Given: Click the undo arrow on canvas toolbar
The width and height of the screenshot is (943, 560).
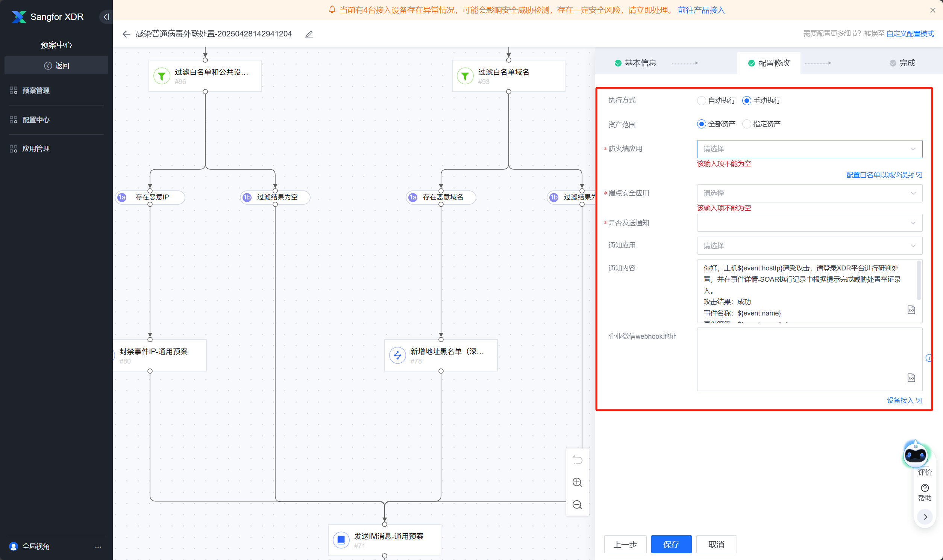Looking at the screenshot, I should click(x=577, y=460).
